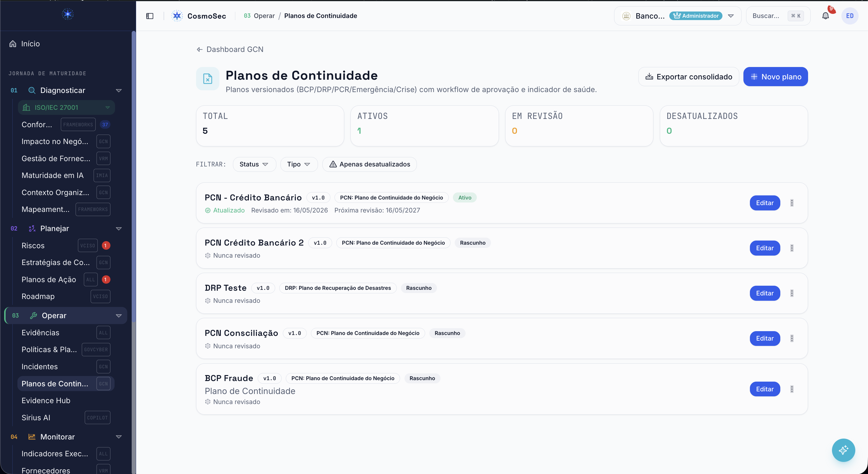868x474 pixels.
Task: Click the ATIVOS summary card
Action: point(424,126)
